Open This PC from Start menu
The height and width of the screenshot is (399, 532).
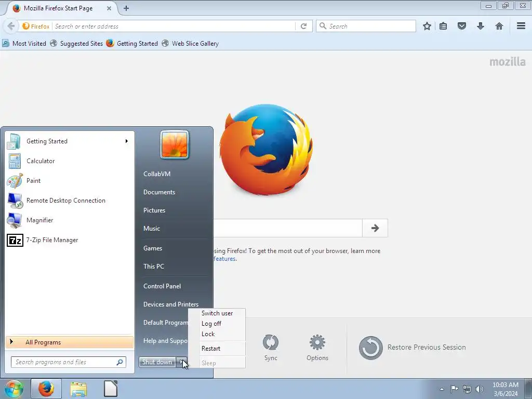tap(154, 267)
